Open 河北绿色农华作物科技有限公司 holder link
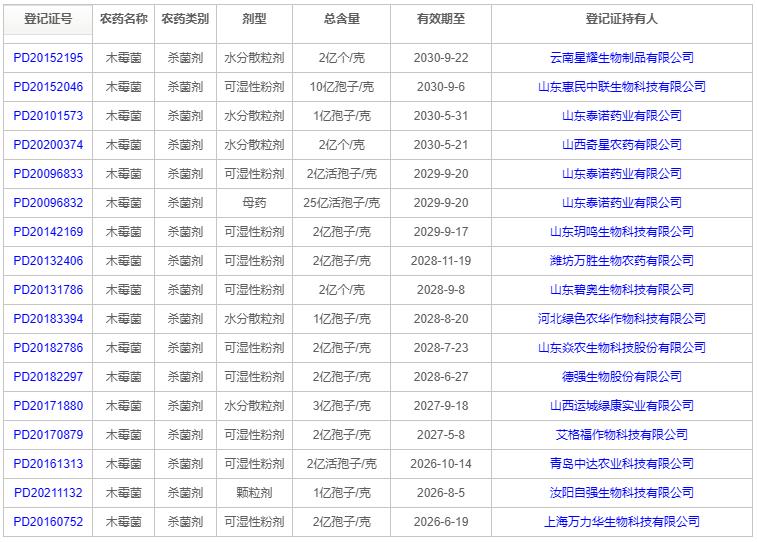The width and height of the screenshot is (757, 542). click(x=622, y=319)
